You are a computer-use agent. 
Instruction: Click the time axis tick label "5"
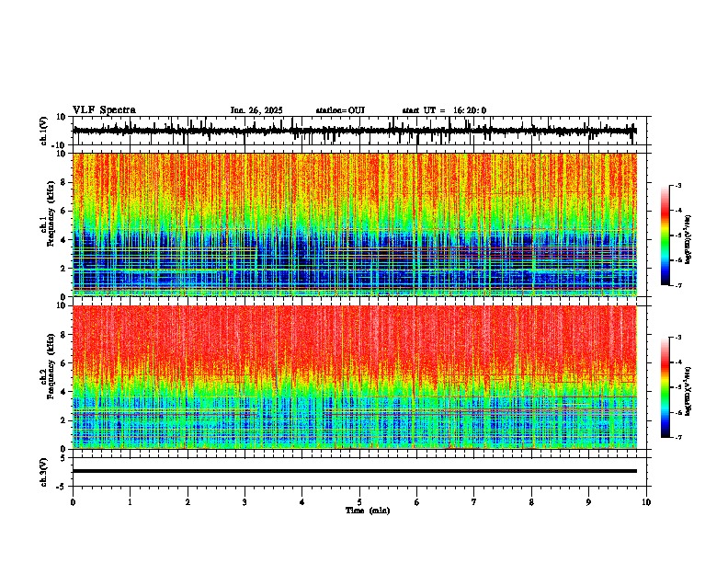coord(359,502)
